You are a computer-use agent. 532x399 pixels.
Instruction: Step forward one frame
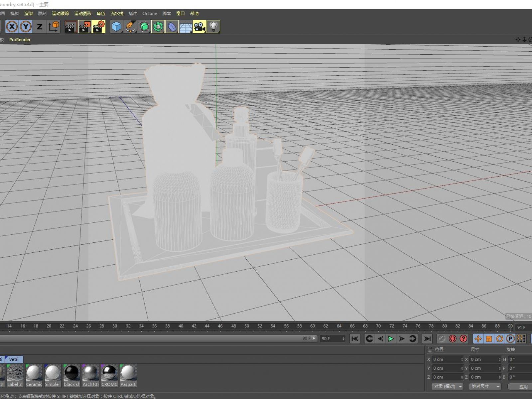(x=402, y=339)
